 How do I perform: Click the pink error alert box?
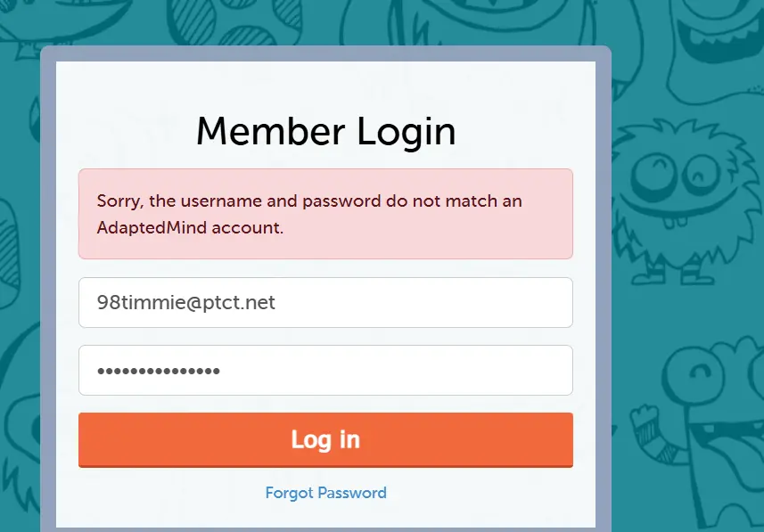point(325,214)
